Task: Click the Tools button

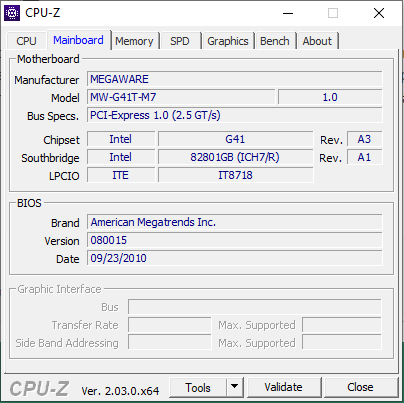Action: tap(198, 387)
